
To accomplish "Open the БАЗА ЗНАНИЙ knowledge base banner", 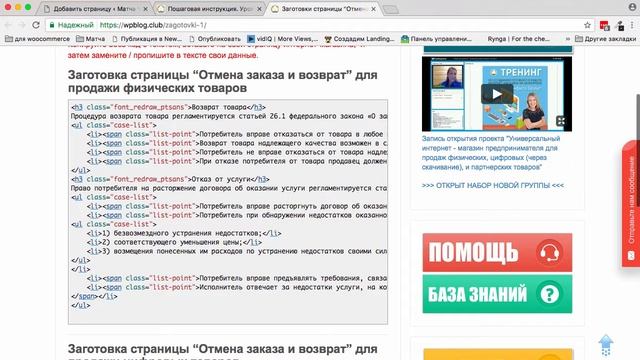I will pos(497,294).
